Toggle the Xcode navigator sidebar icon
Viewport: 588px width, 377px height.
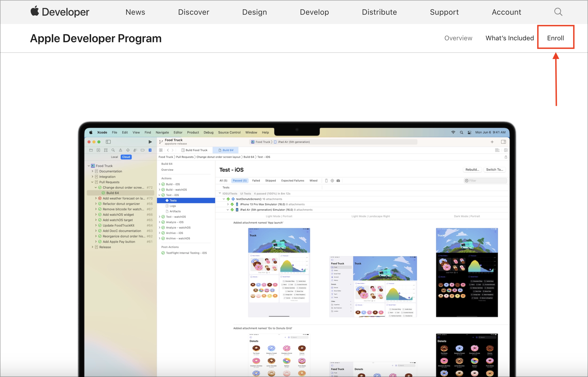point(108,142)
